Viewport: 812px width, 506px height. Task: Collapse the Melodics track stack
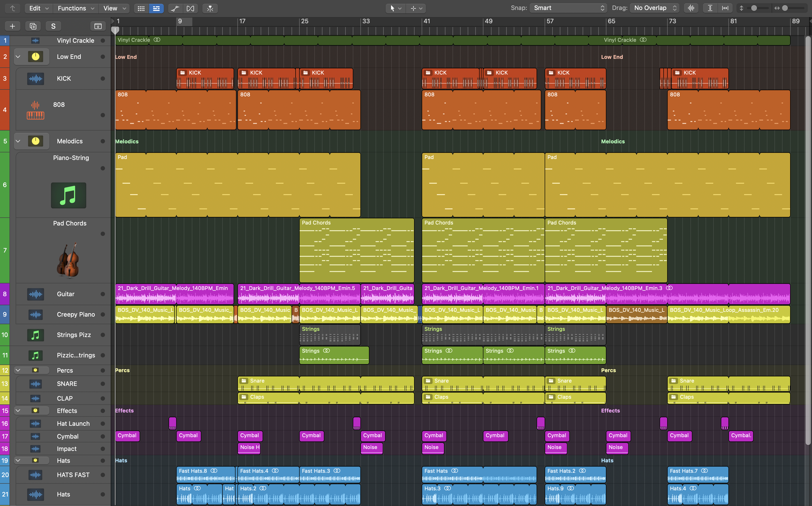[18, 141]
